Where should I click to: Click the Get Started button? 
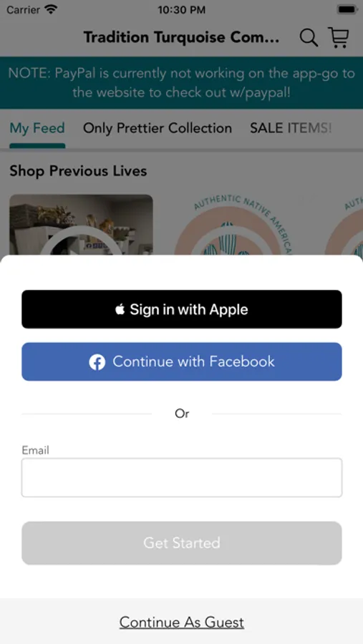[x=182, y=543]
